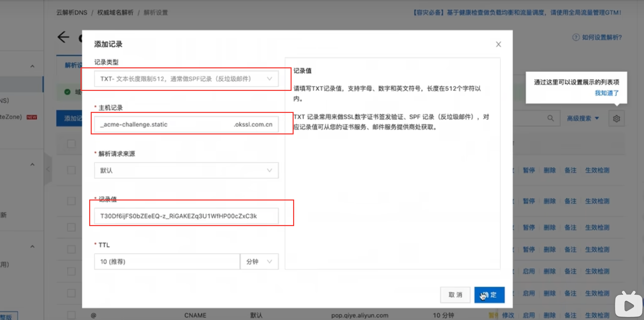Click the record value input field
644x320 pixels.
[x=186, y=216]
